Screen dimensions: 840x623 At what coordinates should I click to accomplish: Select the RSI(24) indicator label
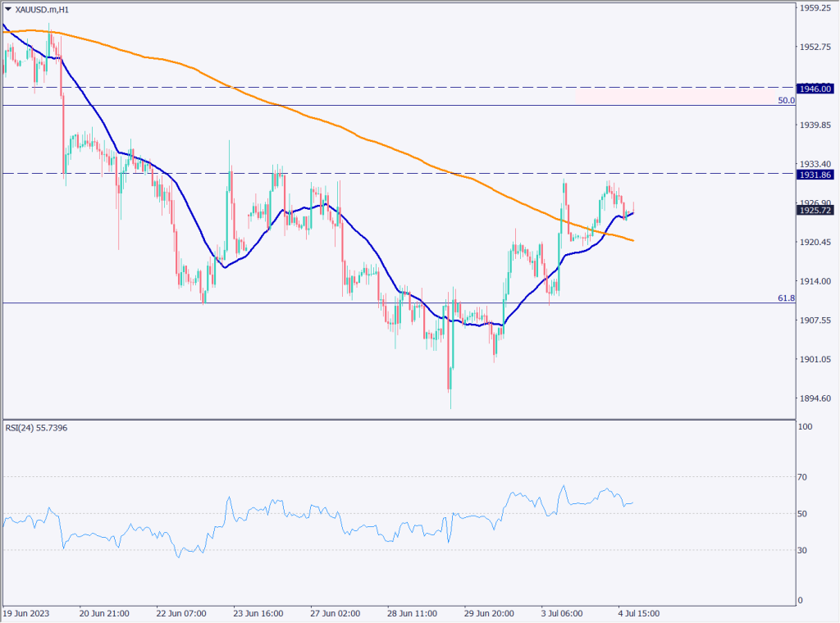pos(36,429)
